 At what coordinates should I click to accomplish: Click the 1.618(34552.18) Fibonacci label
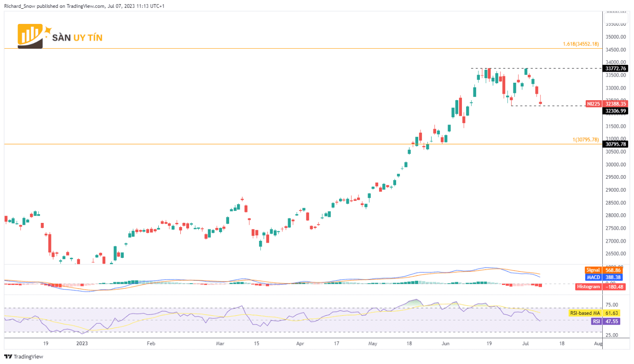click(x=581, y=44)
